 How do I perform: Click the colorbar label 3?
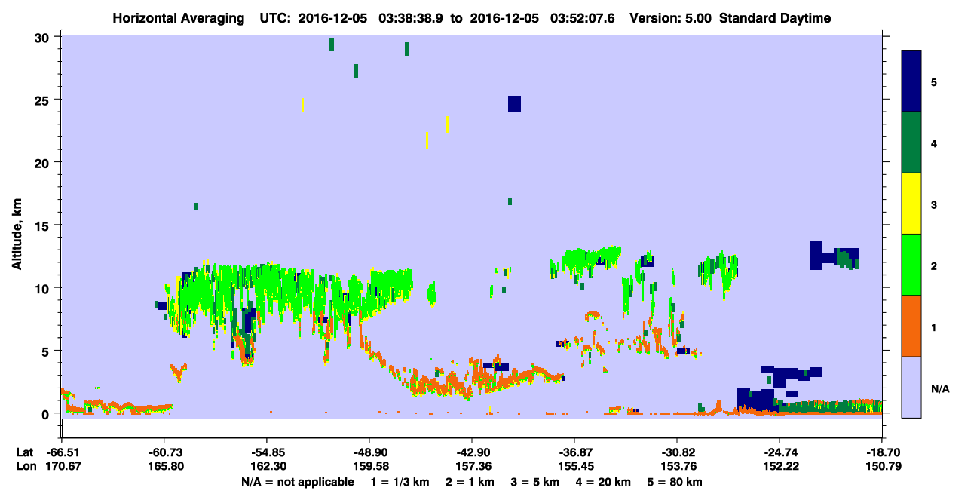point(934,205)
